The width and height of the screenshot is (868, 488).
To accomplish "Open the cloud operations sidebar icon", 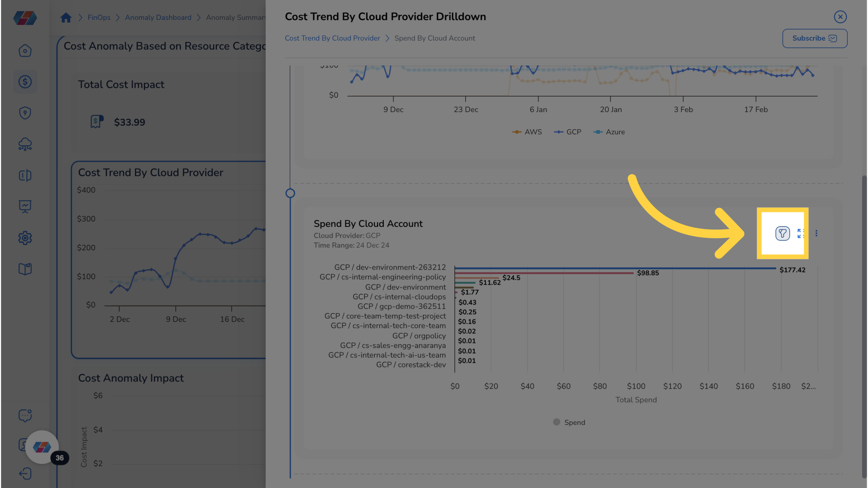I will coord(25,144).
